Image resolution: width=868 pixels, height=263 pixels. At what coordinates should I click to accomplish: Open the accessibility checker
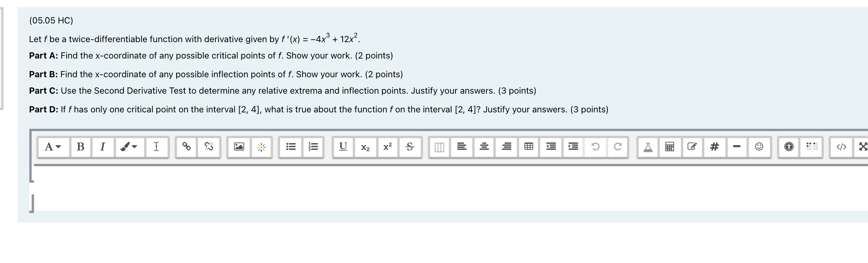[788, 147]
